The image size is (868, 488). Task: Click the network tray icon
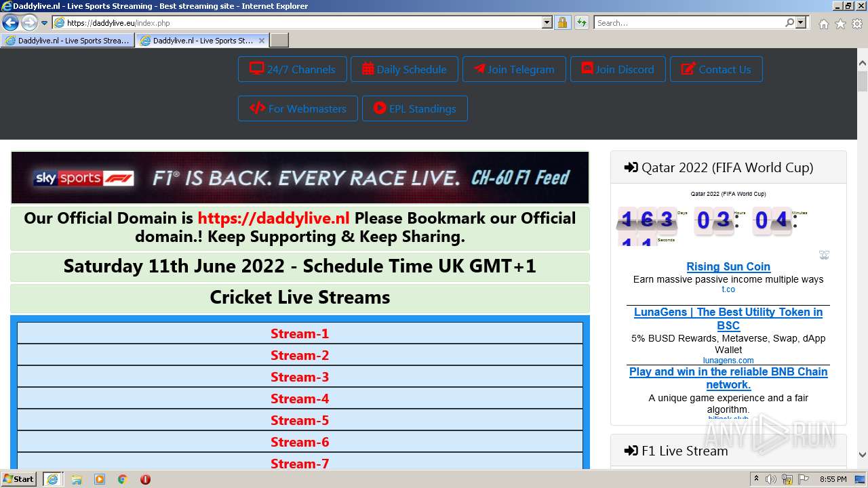click(x=787, y=479)
